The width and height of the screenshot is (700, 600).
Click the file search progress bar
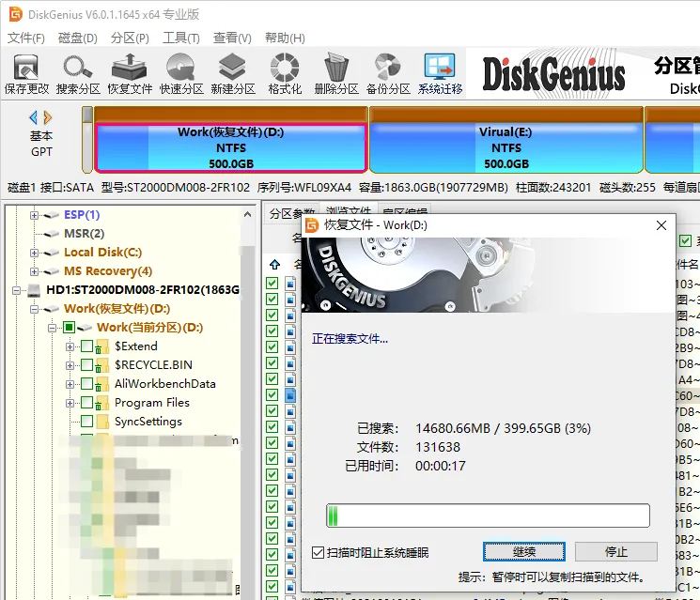[488, 515]
